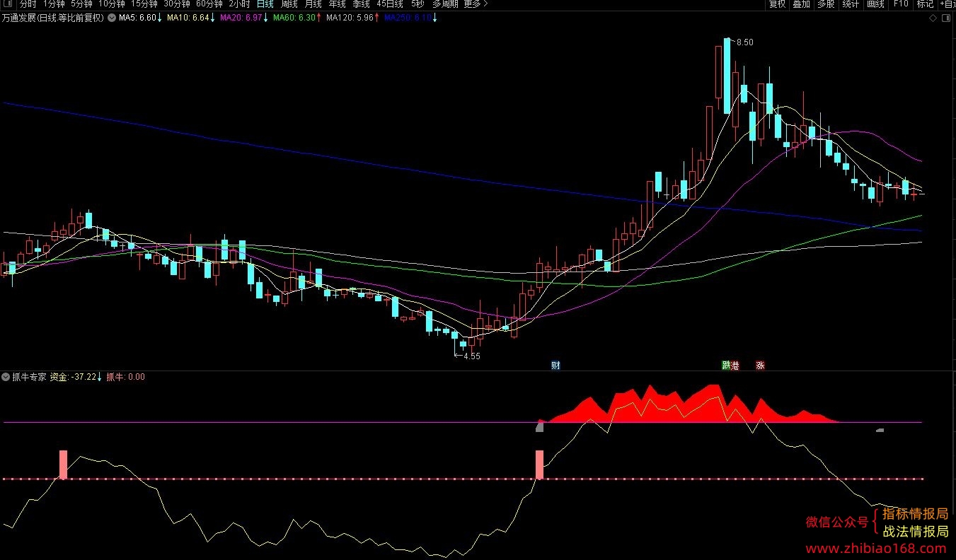Select the 45日线 period tab
Image resolution: width=956 pixels, height=560 pixels.
click(391, 4)
